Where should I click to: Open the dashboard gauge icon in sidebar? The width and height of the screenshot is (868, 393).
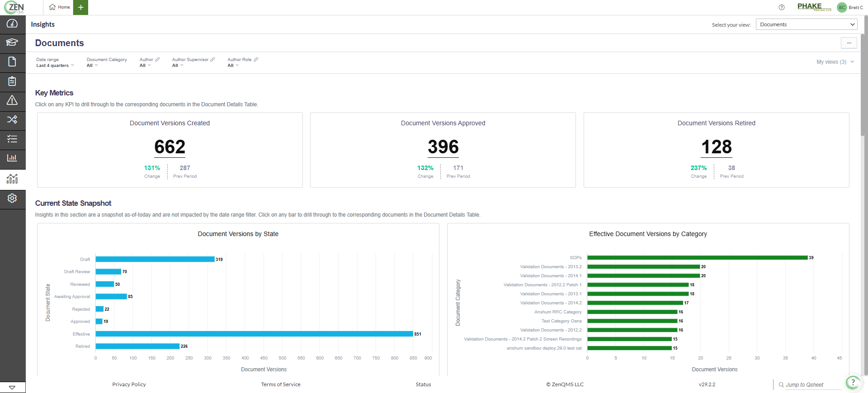click(x=12, y=24)
